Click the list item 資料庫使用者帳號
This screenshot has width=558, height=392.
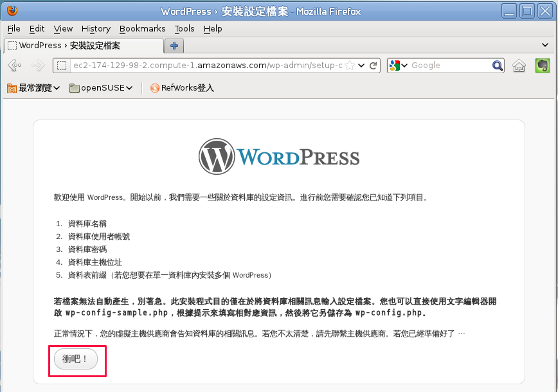99,236
